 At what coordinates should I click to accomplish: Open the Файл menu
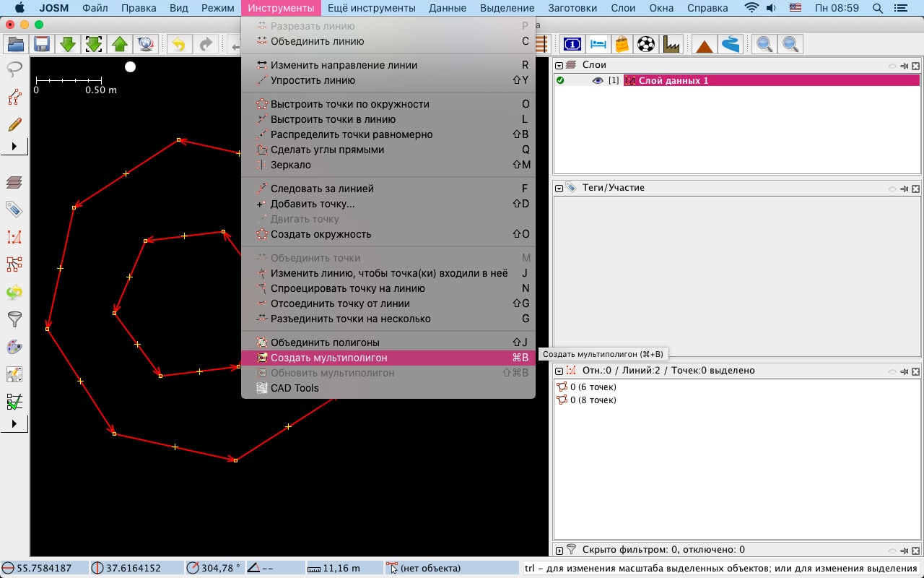coord(95,8)
